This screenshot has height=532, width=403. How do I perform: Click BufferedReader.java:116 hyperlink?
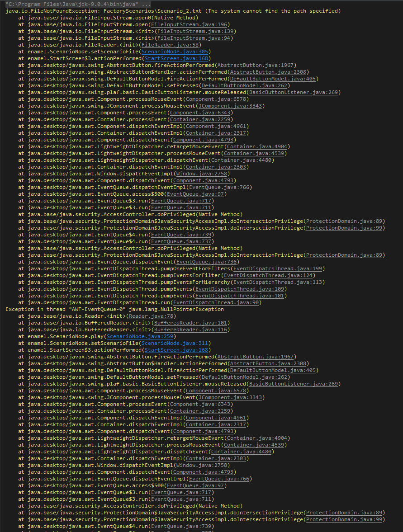pos(192,330)
